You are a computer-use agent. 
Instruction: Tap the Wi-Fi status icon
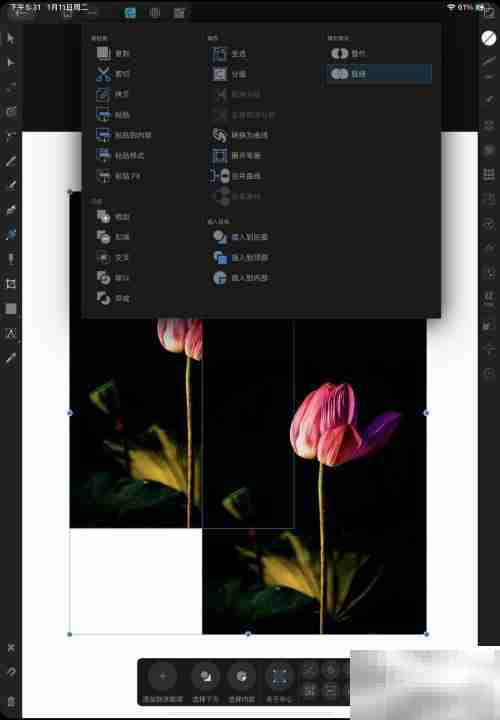[451, 7]
